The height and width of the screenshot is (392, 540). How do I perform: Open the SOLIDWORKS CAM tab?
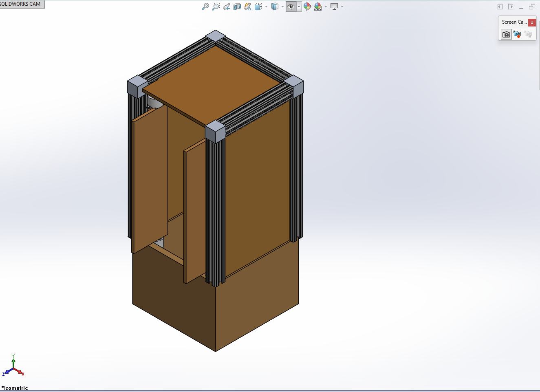tap(21, 4)
